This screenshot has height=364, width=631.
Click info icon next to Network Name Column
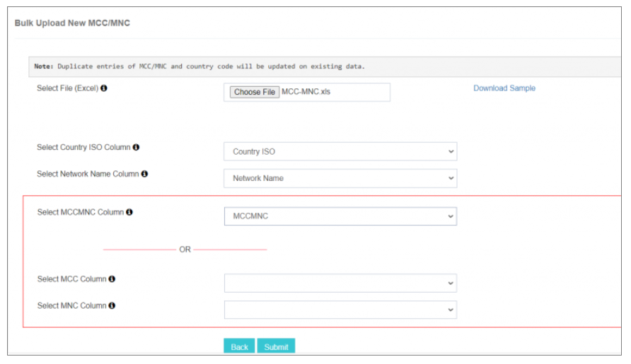[144, 174]
